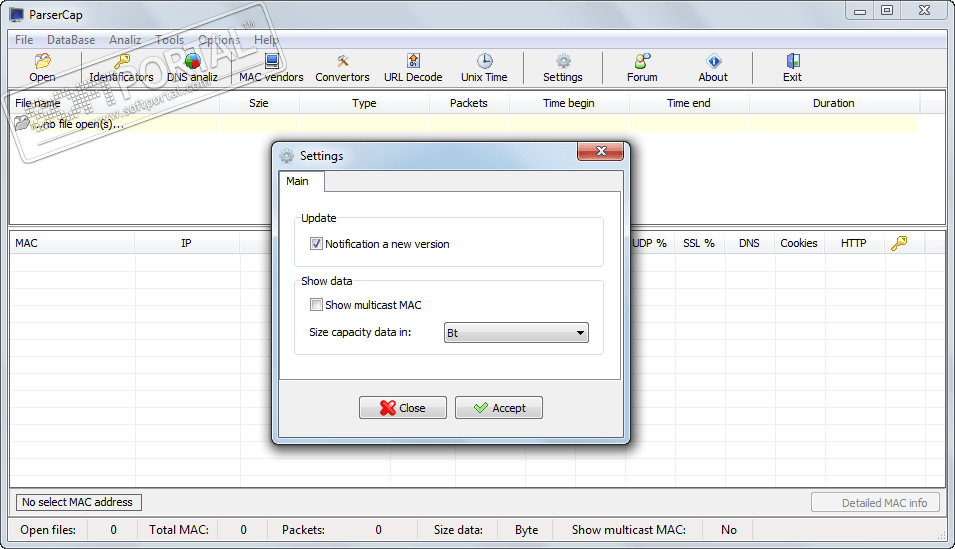
Task: Click the Settings toolbar gear icon
Action: tap(563, 61)
